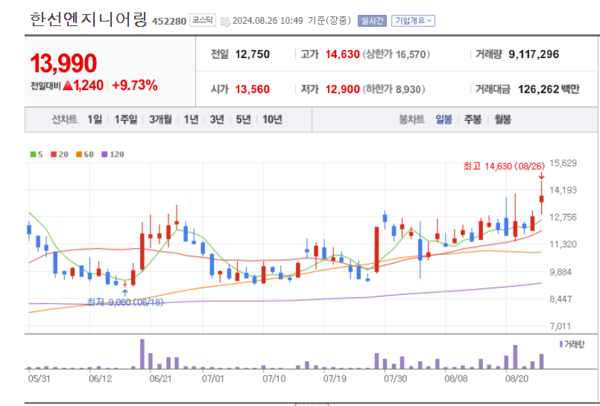This screenshot has height=406, width=600.
Task: Click the 거래량 value 9,117,296
Action: [534, 54]
